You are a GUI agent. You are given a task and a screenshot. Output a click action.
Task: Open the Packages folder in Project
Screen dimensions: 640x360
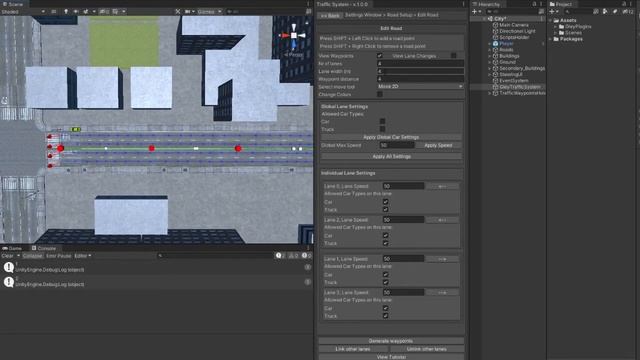(571, 39)
